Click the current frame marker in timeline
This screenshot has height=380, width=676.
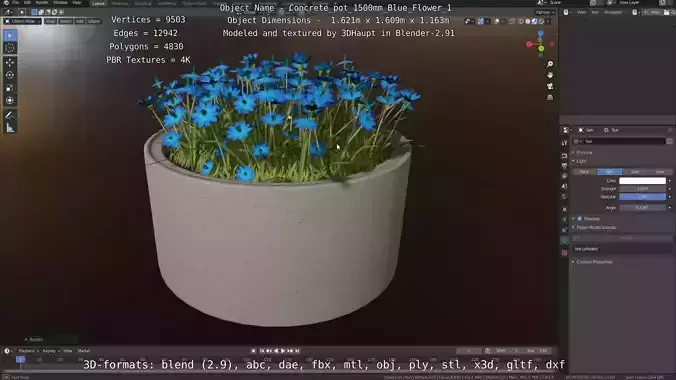click(x=20, y=359)
